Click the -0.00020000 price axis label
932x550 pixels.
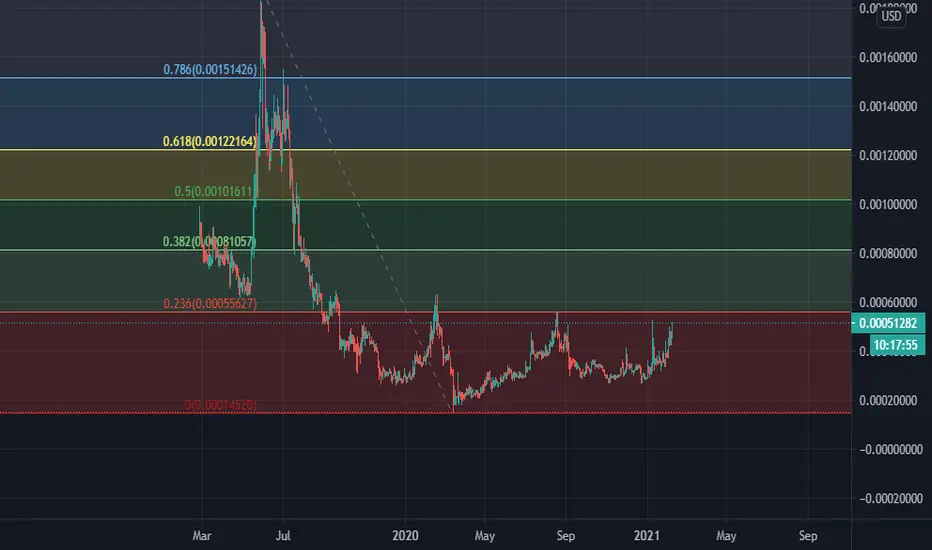coord(891,498)
